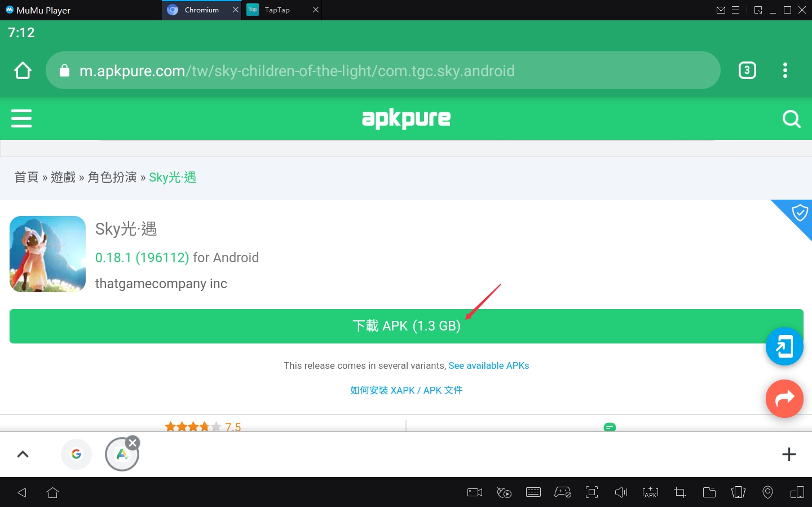Image resolution: width=812 pixels, height=507 pixels.
Task: Click the 下載 APK (1.3 GB) button
Action: (x=407, y=326)
